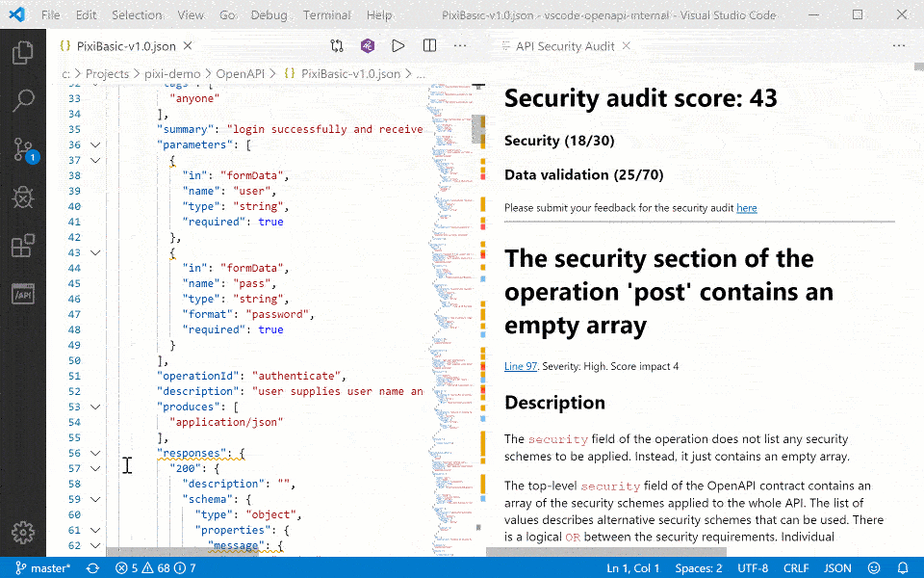Collapse the message fold at line 62
The image size is (924, 578).
[x=95, y=545]
